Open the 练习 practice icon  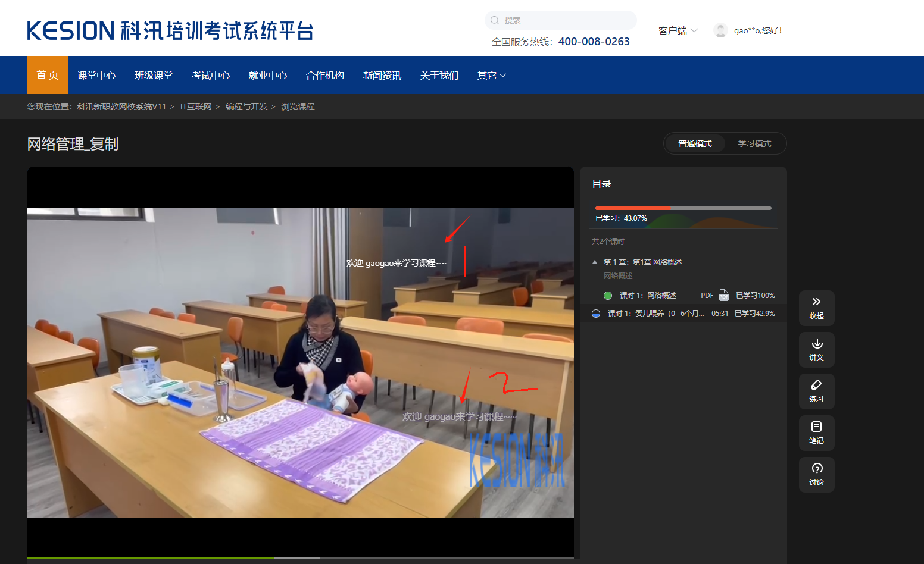[x=816, y=391]
